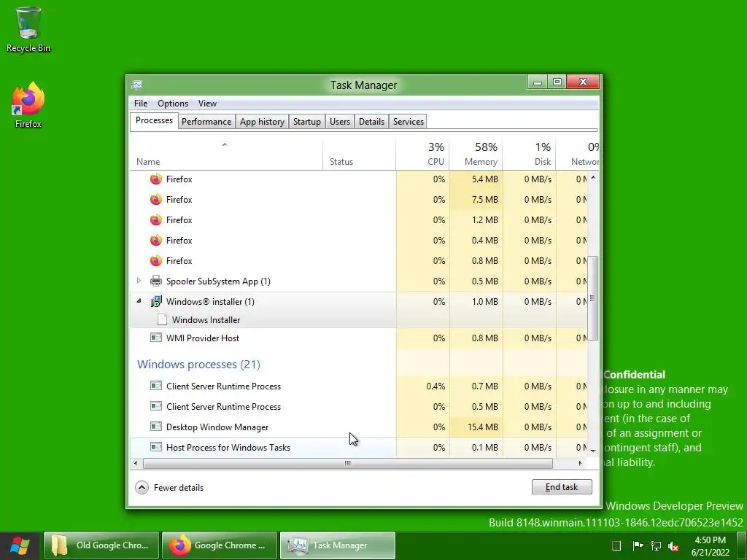This screenshot has width=747, height=560.
Task: Click the 15.4 MB memory value
Action: click(483, 427)
